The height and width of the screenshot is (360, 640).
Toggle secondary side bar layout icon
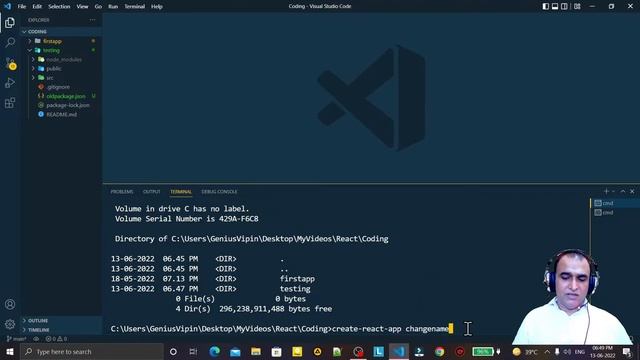564,6
